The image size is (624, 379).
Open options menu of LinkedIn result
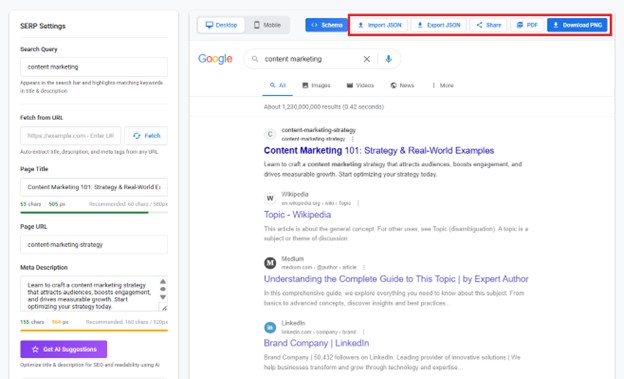pyautogui.click(x=363, y=332)
